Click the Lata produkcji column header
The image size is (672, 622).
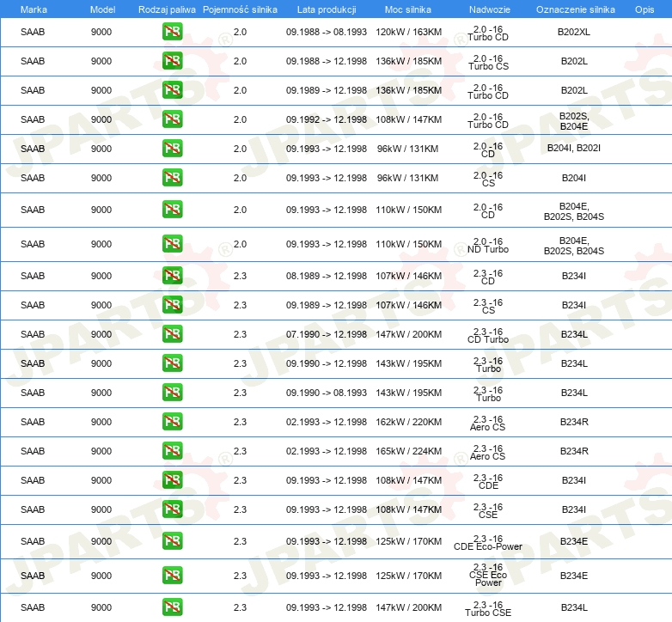point(327,9)
